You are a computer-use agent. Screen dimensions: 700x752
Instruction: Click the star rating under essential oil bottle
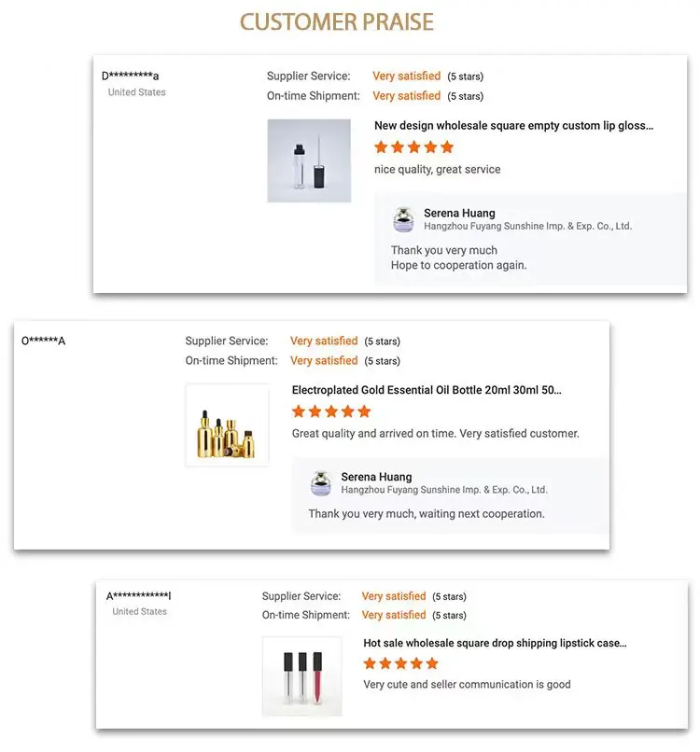[331, 411]
